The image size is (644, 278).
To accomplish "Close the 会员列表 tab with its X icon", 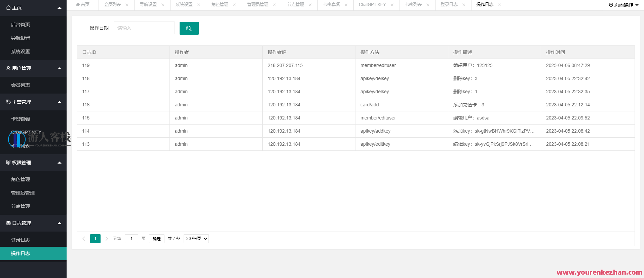I will click(127, 5).
